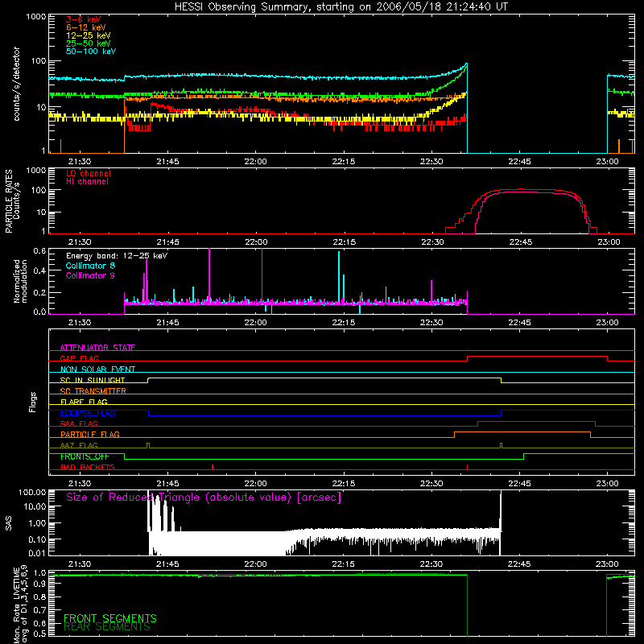
Task: Click the 0.5 tick on livetime axis
Action: (39, 634)
